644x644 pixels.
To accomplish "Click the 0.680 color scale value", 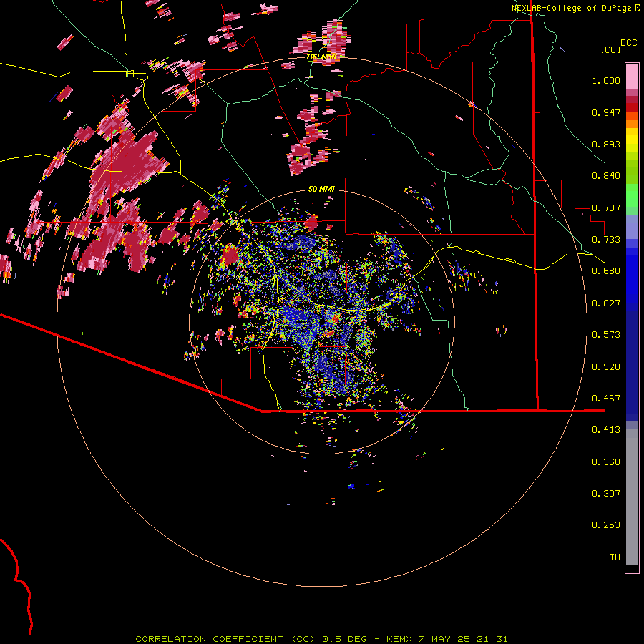I will coord(606,271).
